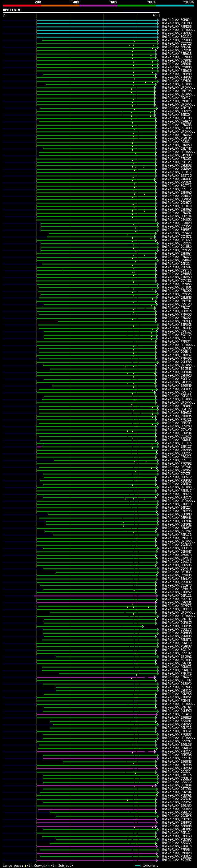
Task: Click the white query sequence bar
Action: point(81,12)
